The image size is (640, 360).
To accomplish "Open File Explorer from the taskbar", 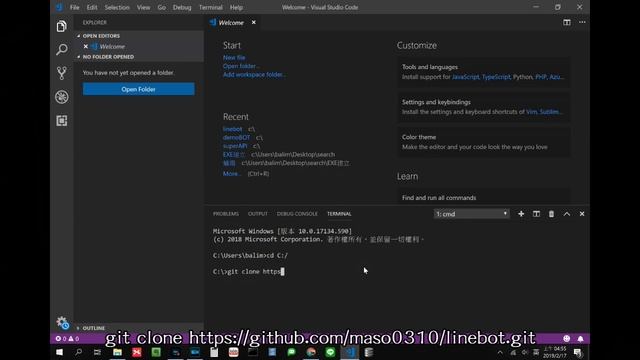I will point(117,352).
